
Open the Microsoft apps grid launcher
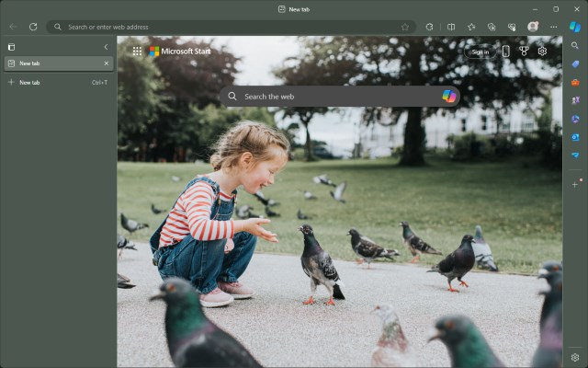[137, 52]
